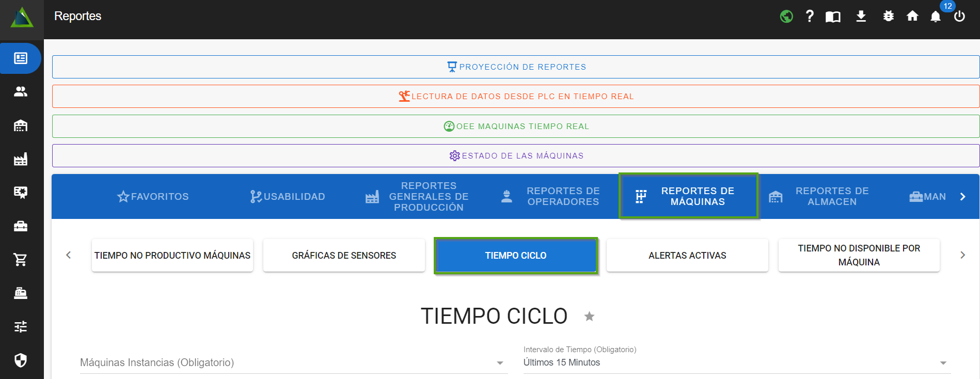Screen dimensions: 980x379
Task: Click the globe language icon in header
Action: pyautogui.click(x=786, y=17)
